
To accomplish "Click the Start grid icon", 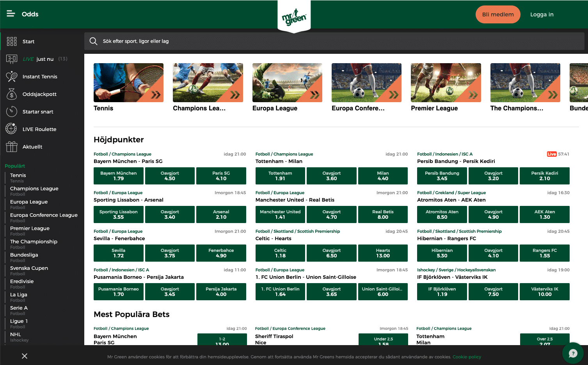I will click(12, 41).
